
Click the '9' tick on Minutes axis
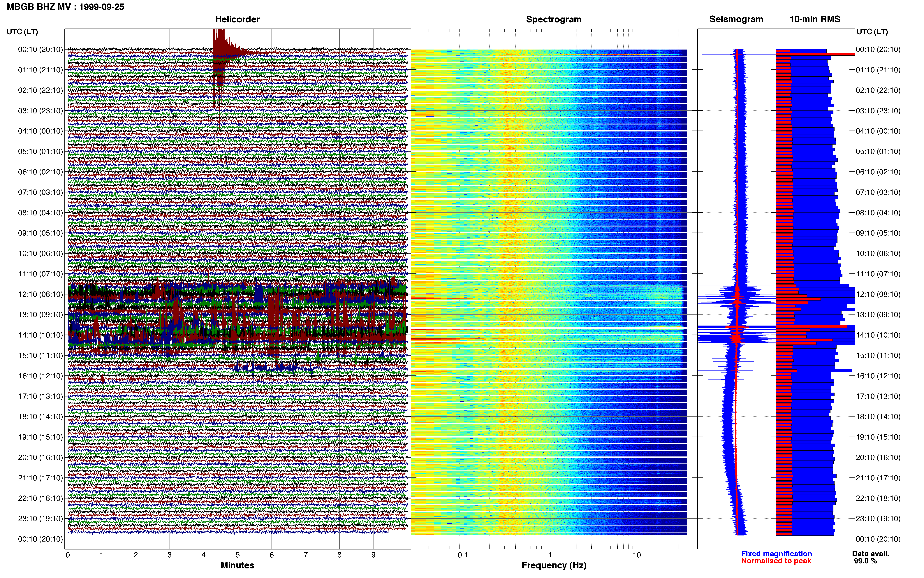373,555
